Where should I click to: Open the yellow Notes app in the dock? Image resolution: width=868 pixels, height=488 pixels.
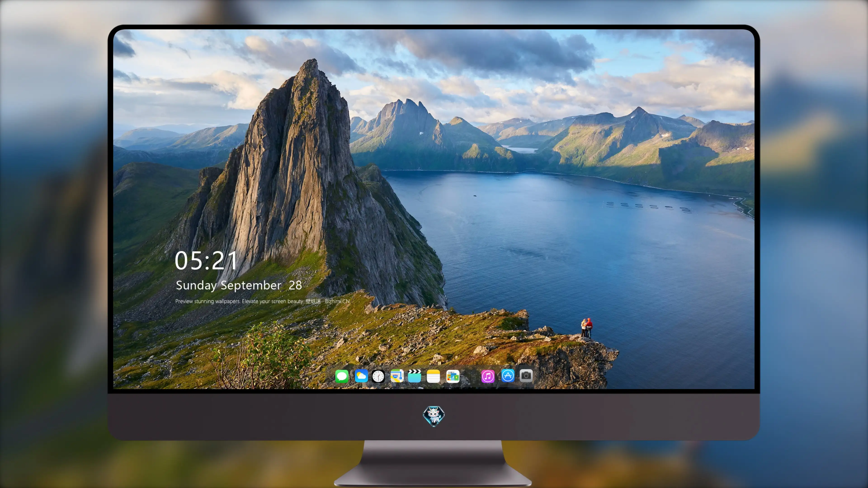point(433,376)
